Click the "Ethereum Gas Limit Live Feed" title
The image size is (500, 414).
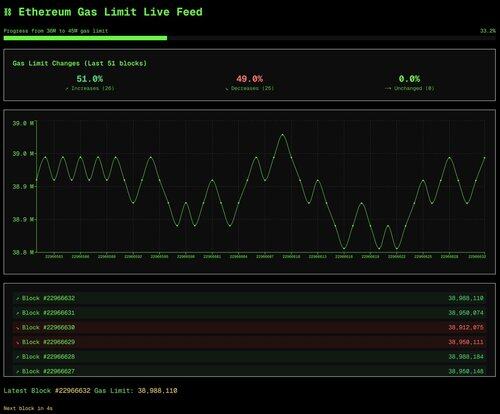[x=110, y=12]
